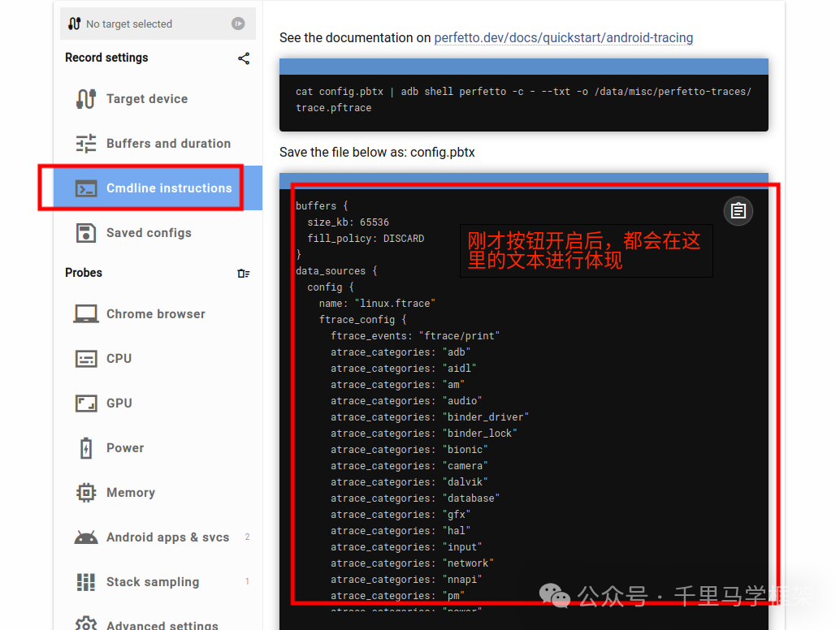840x630 pixels.
Task: Click the 'fill_policy: DISCARD' line
Action: (366, 238)
